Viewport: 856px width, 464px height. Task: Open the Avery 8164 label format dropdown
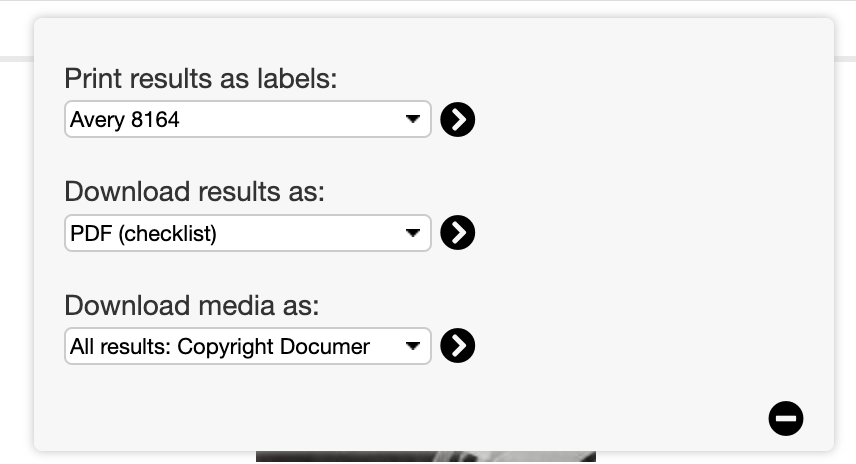click(x=248, y=120)
